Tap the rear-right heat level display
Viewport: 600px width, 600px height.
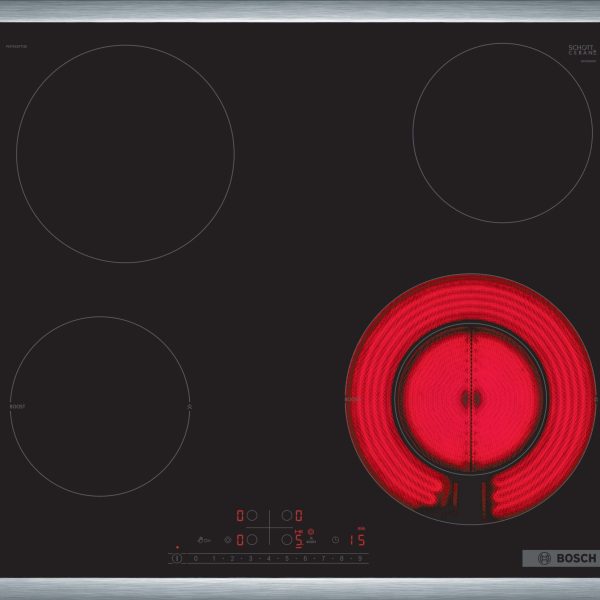tap(299, 515)
